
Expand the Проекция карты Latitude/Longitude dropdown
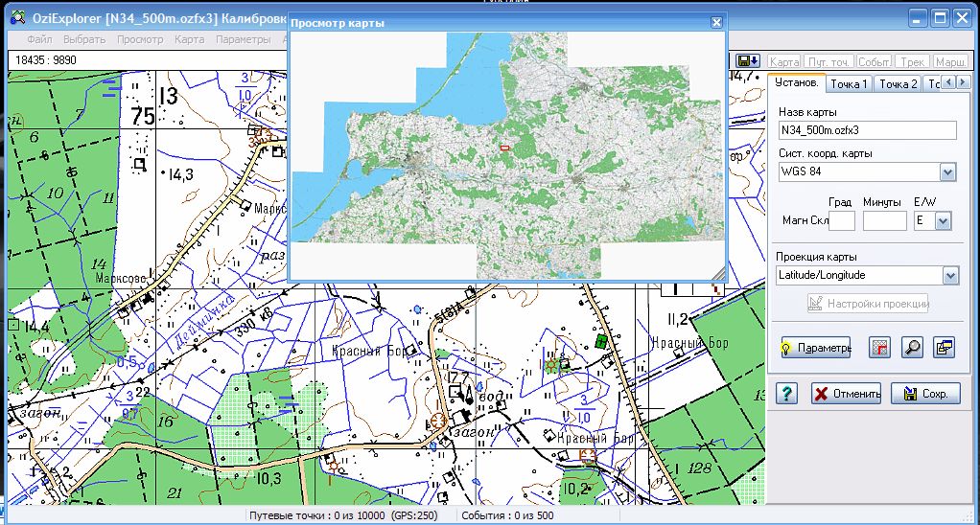click(950, 275)
